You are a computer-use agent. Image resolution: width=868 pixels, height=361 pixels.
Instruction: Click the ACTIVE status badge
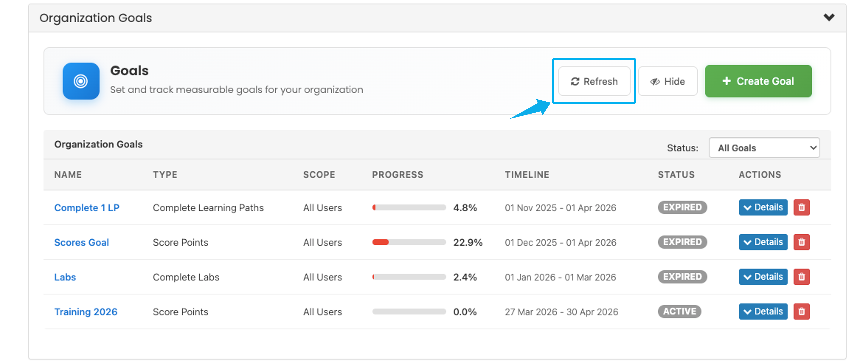679,311
